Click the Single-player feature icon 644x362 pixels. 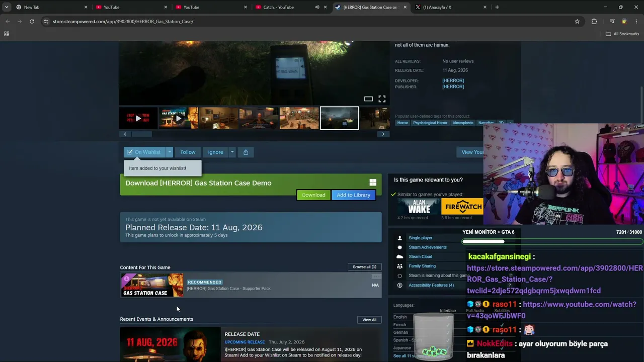(x=400, y=238)
